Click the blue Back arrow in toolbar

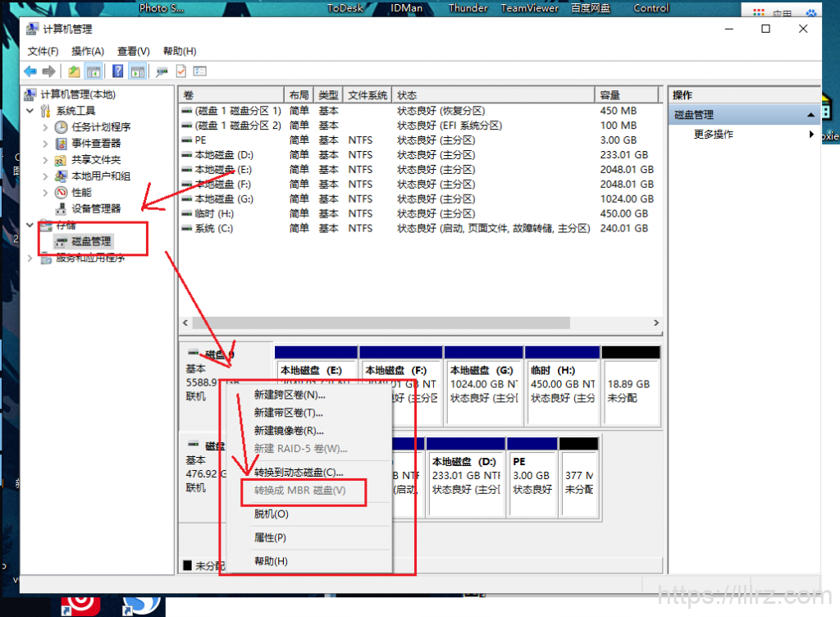pyautogui.click(x=30, y=71)
